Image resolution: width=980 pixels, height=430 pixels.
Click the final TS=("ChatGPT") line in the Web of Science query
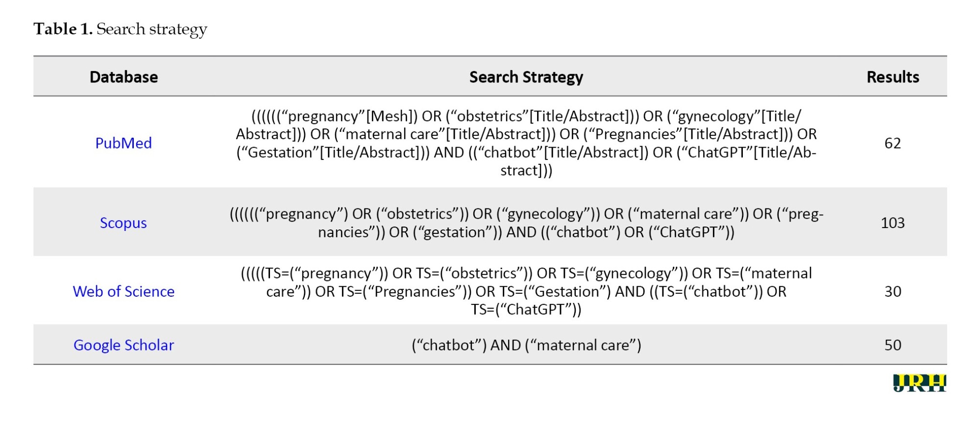coord(526,309)
